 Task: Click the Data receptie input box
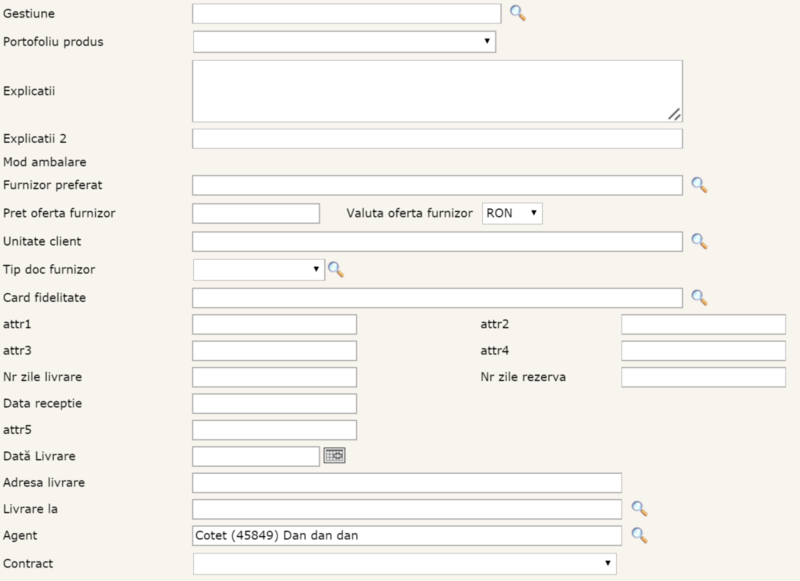[274, 403]
